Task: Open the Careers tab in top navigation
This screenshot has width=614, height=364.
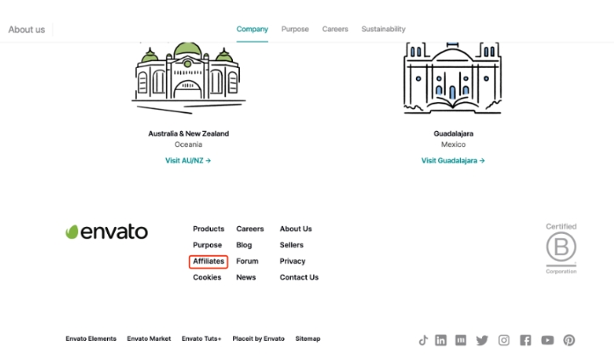Action: tap(335, 29)
